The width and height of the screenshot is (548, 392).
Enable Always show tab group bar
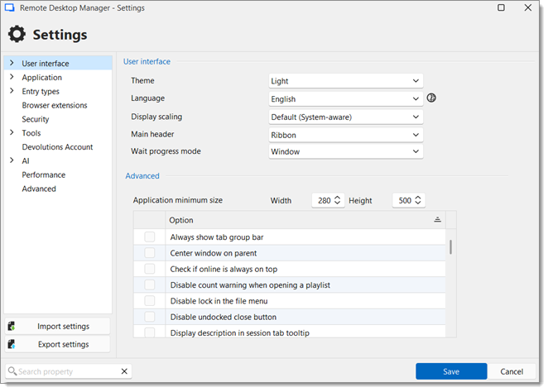150,237
